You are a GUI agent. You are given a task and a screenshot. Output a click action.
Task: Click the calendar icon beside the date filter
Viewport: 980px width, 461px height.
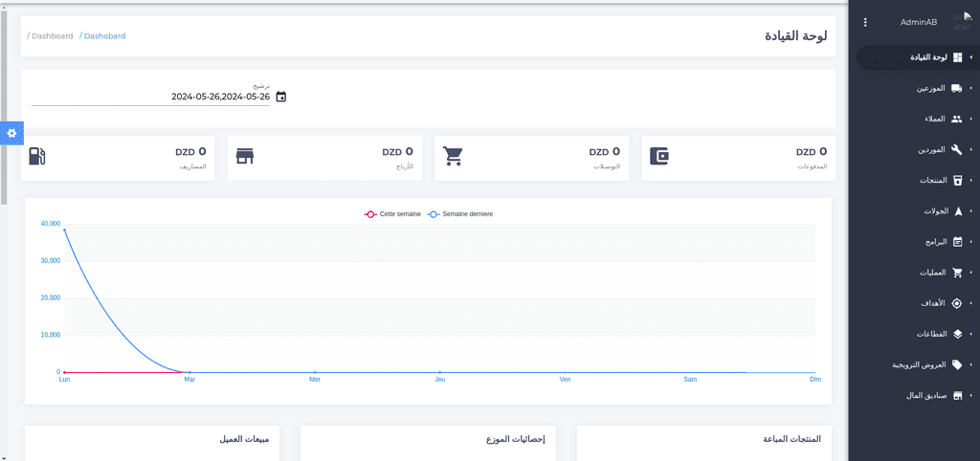tap(281, 97)
